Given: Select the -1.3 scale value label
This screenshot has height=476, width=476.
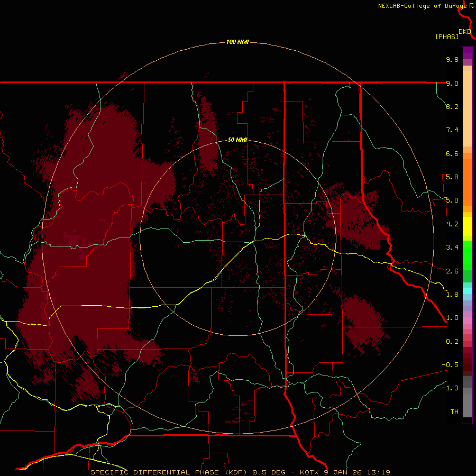Looking at the screenshot, I should (450, 388).
